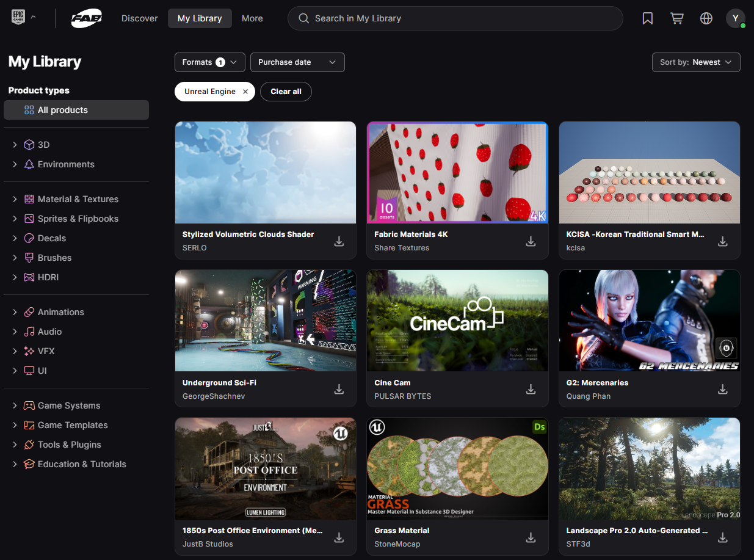Go to the Discover tab
The height and width of the screenshot is (560, 754).
coord(140,18)
